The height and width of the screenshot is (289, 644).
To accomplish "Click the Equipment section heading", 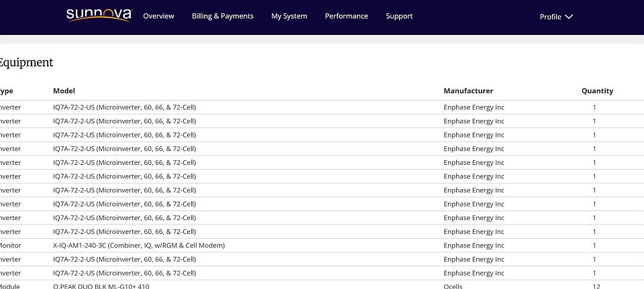I will (25, 62).
